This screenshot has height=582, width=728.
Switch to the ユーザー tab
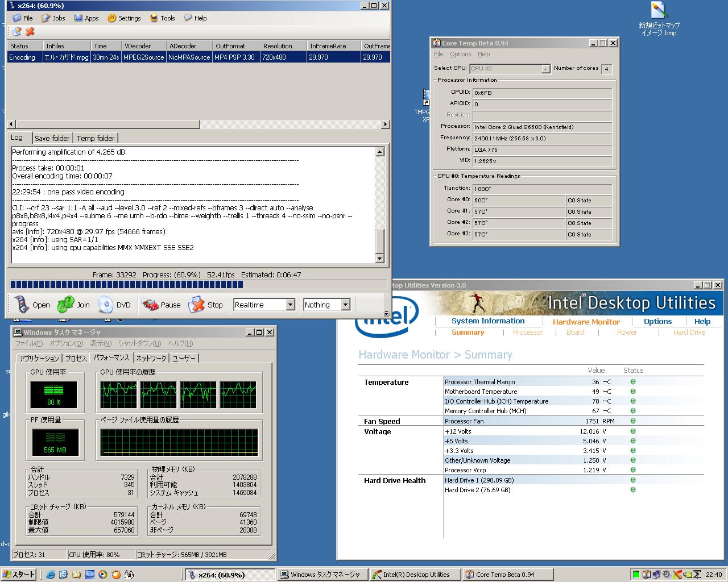(x=184, y=358)
